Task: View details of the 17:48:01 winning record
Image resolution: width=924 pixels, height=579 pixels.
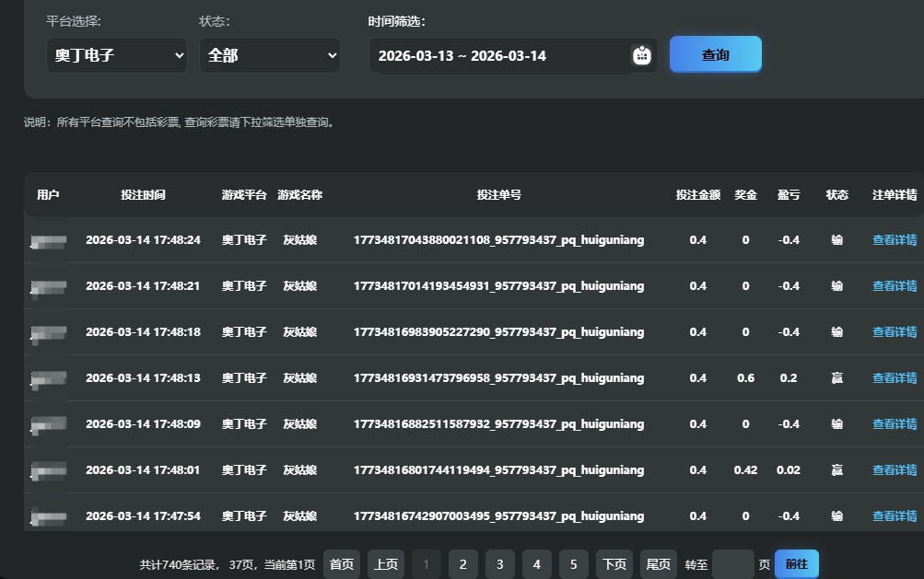Action: pos(893,470)
